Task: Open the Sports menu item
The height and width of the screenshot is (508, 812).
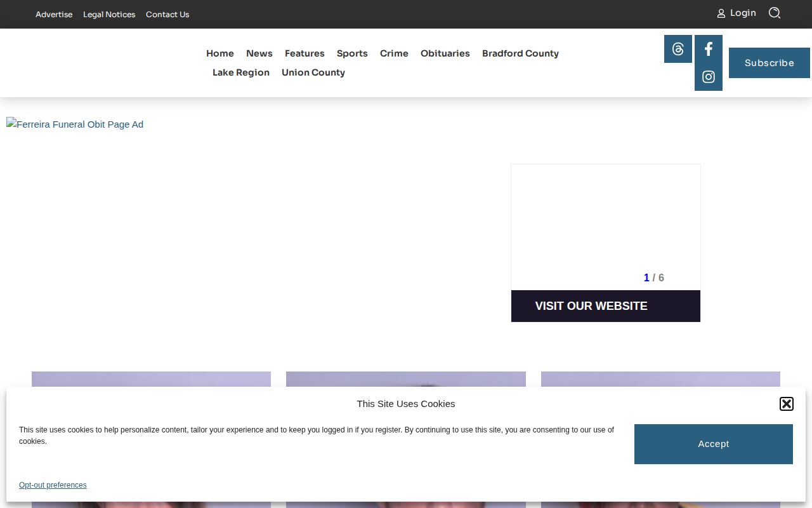Action: [x=352, y=53]
